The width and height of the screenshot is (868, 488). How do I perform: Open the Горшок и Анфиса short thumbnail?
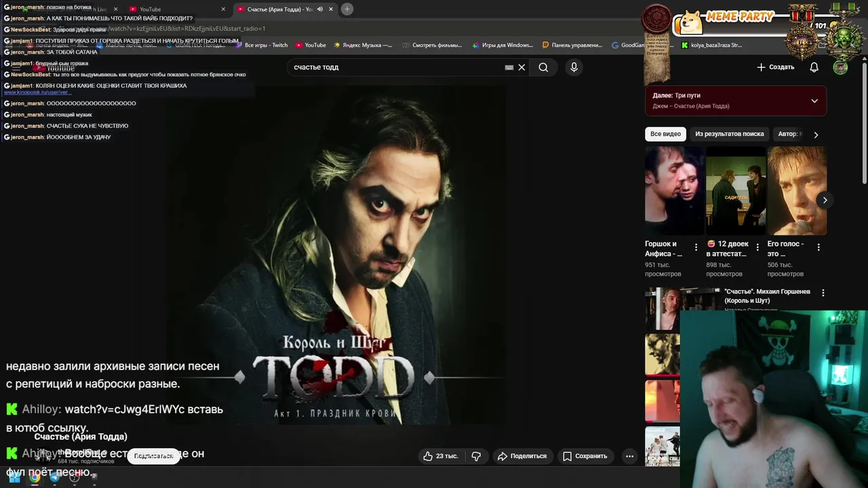(674, 190)
